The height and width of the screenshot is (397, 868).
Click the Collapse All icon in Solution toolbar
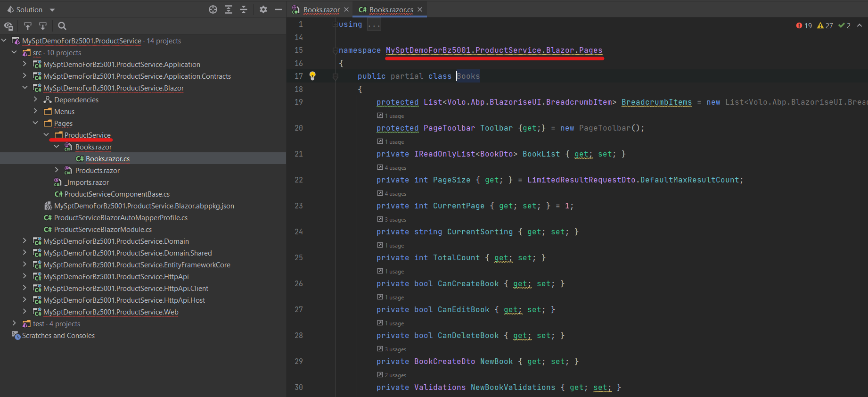(x=244, y=9)
